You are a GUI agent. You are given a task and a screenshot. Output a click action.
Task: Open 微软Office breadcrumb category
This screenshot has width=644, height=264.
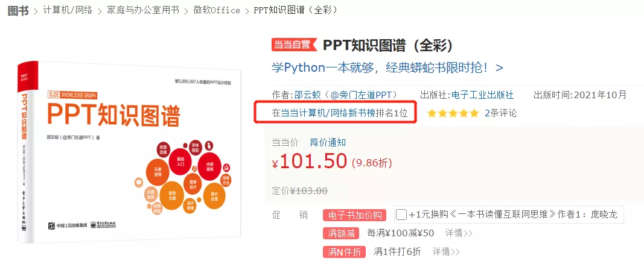pyautogui.click(x=217, y=10)
